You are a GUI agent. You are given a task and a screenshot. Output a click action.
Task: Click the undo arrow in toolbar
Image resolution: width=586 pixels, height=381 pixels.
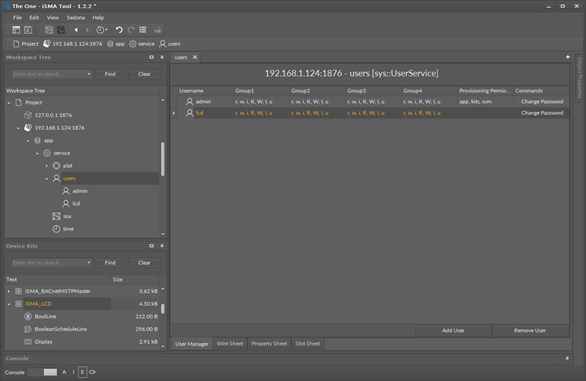click(119, 30)
